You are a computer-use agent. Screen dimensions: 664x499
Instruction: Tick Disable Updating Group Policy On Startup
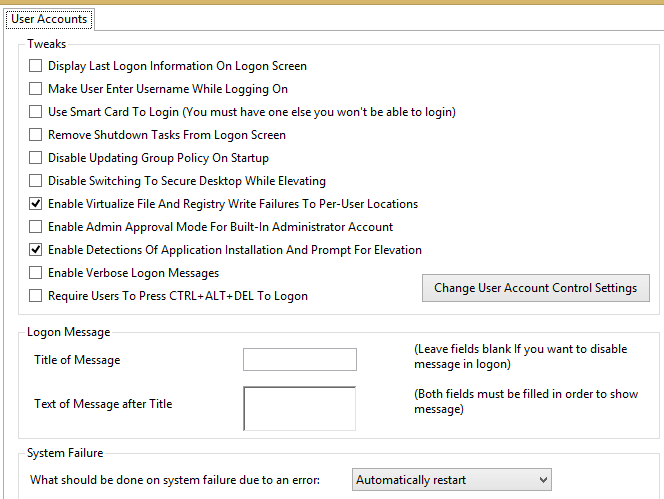[36, 158]
